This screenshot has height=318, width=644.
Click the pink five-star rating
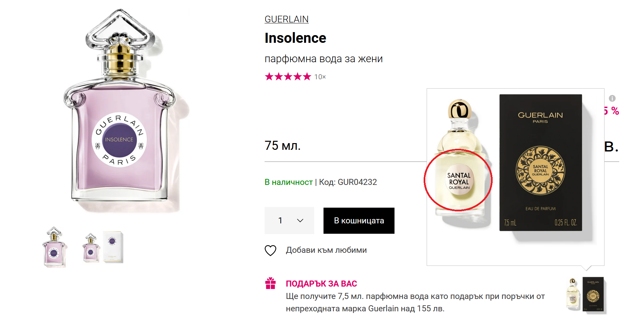[288, 77]
